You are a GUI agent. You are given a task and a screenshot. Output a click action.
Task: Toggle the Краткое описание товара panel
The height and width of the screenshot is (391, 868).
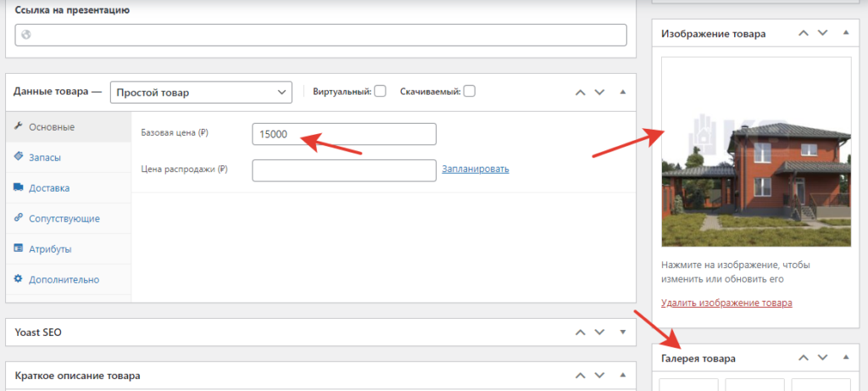[x=622, y=375]
